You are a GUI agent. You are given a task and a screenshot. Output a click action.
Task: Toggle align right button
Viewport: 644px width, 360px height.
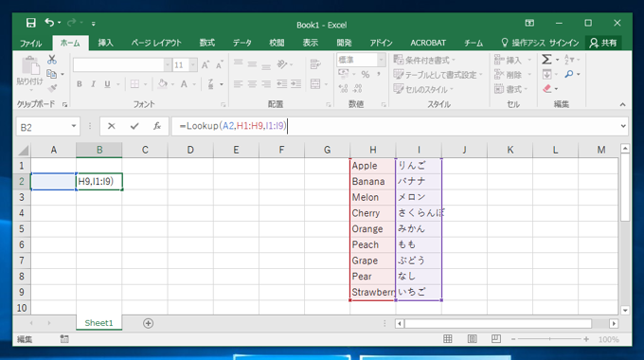click(x=266, y=84)
